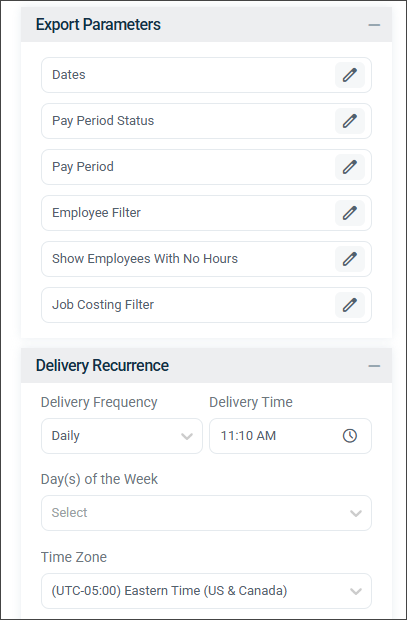
Task: Expand the Day(s) of the Week dropdown
Action: click(206, 513)
